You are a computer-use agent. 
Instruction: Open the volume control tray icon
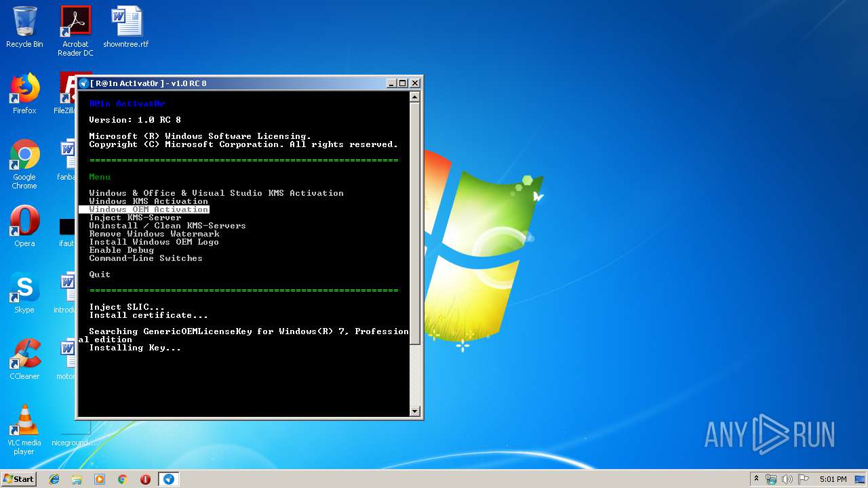(x=787, y=479)
